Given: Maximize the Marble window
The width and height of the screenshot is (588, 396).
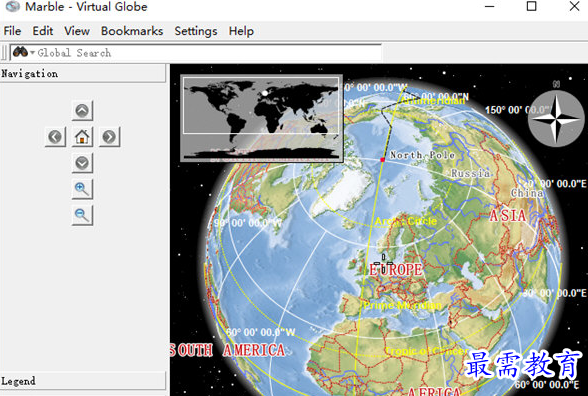Looking at the screenshot, I should tap(531, 6).
